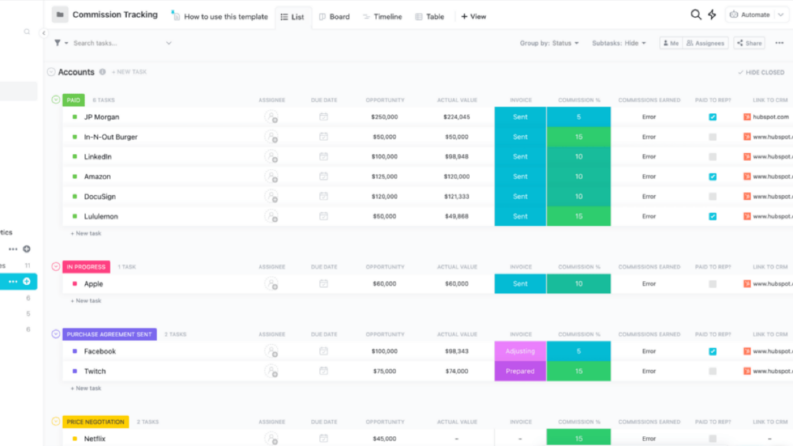The width and height of the screenshot is (793, 446).
Task: Change Facebook invoice Adjusting status
Action: [520, 351]
